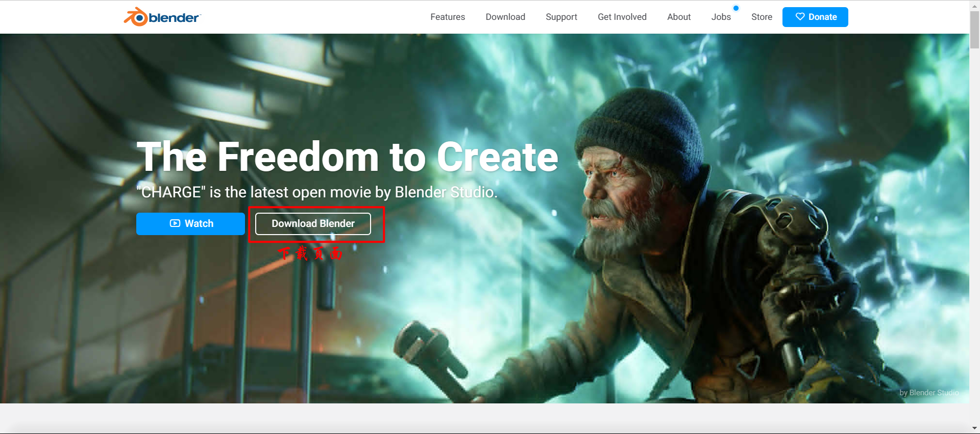The height and width of the screenshot is (434, 980).
Task: Click the Download Blender button
Action: [313, 224]
